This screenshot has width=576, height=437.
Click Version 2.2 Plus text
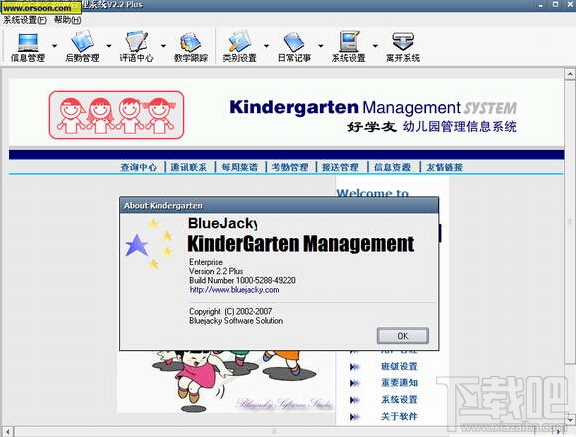216,271
